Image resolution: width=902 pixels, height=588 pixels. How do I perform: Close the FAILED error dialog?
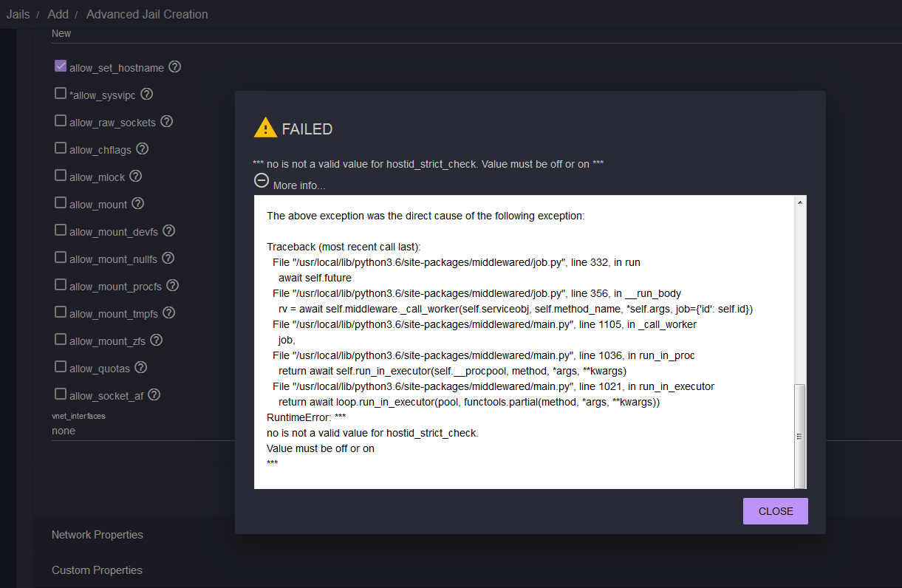tap(776, 511)
